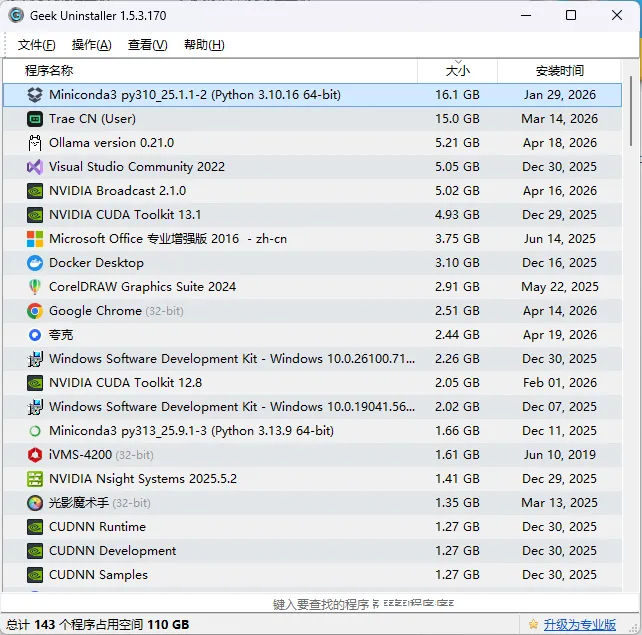
Task: Click the CUDNN Samples icon
Action: click(35, 575)
